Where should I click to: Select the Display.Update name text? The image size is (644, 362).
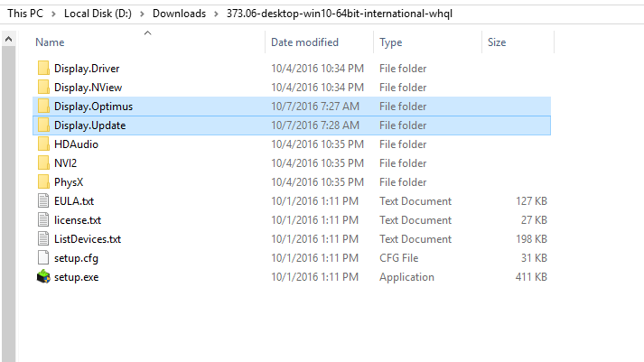tap(90, 125)
